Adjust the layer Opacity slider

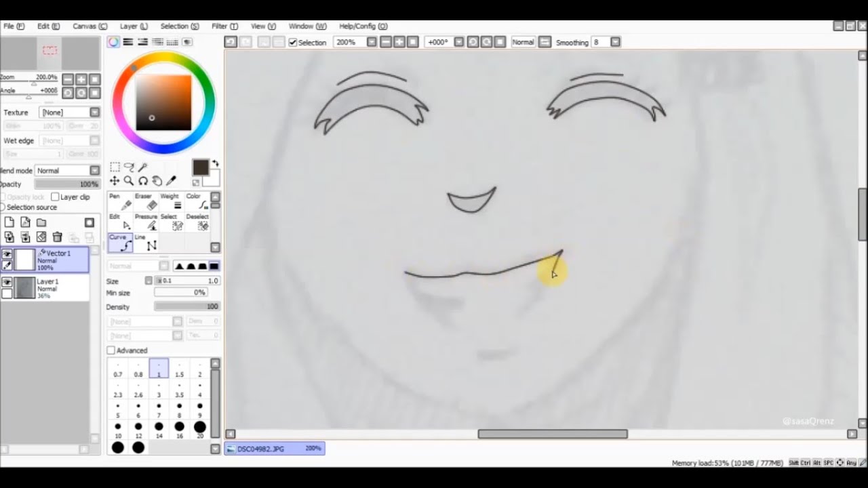[67, 184]
